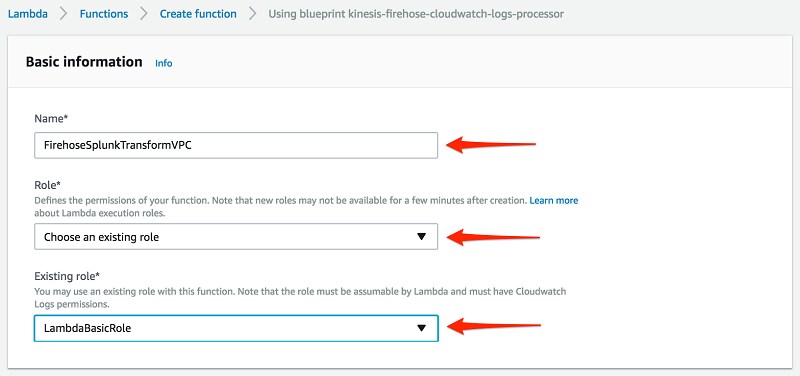Click the Name* field label
This screenshot has width=800, height=376.
pos(51,118)
